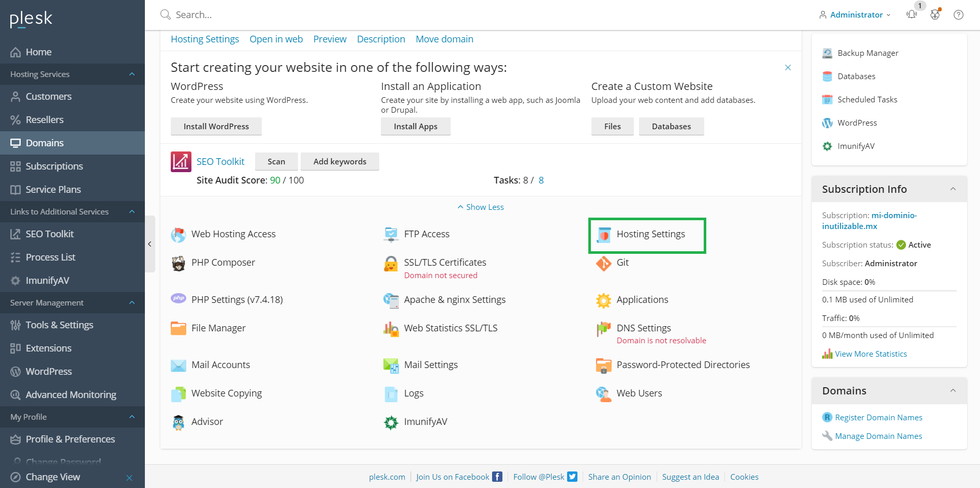Screen dimensions: 980x488
Task: Open the Administrator account dropdown
Action: 855,15
